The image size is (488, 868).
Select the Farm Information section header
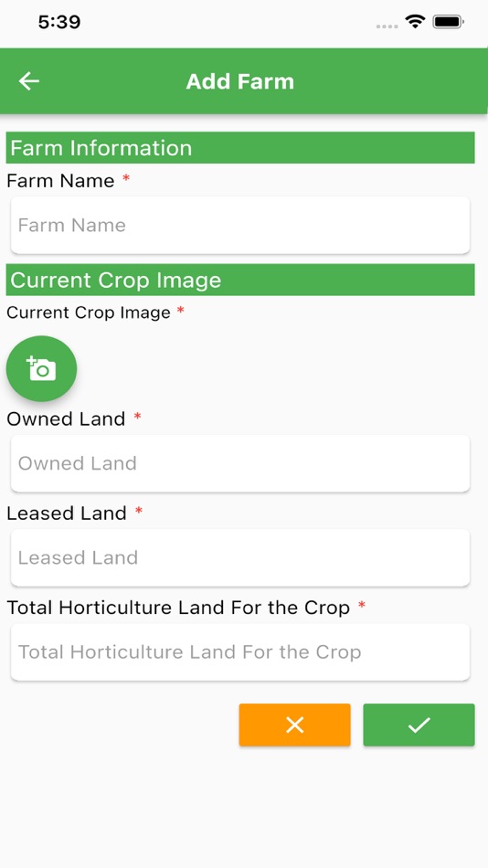240,148
